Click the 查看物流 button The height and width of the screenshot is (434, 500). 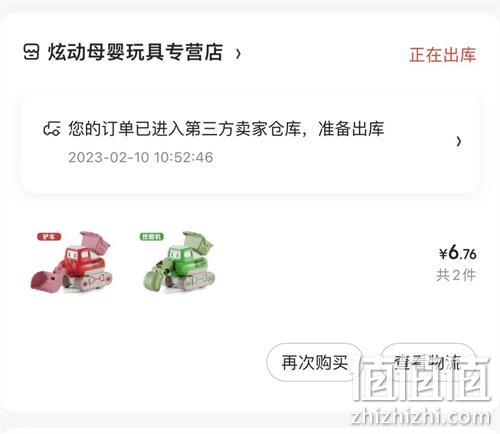[428, 362]
